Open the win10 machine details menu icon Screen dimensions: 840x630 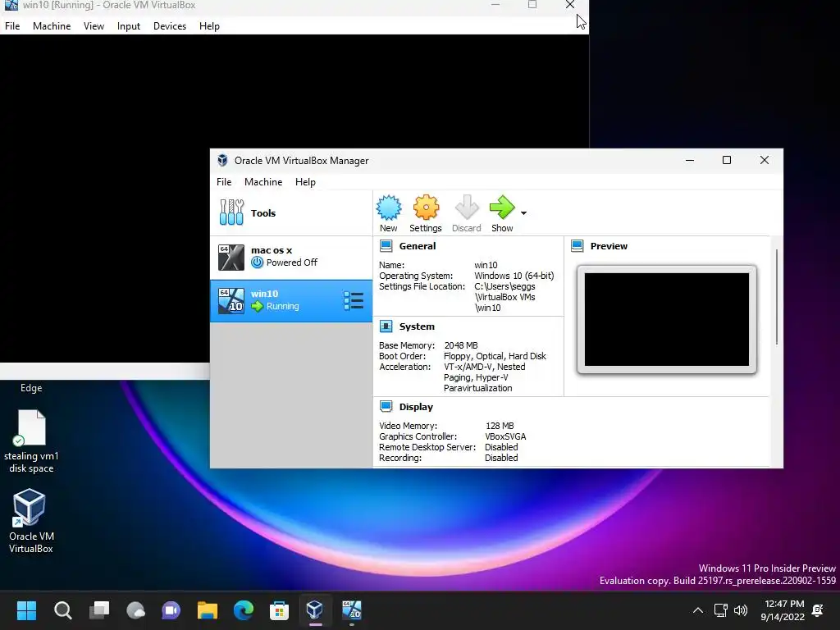[354, 300]
